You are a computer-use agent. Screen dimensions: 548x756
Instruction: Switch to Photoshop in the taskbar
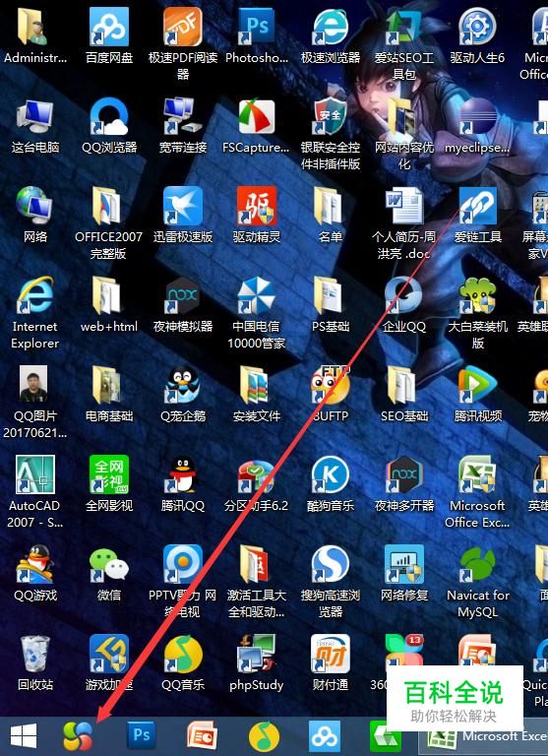pos(141,735)
